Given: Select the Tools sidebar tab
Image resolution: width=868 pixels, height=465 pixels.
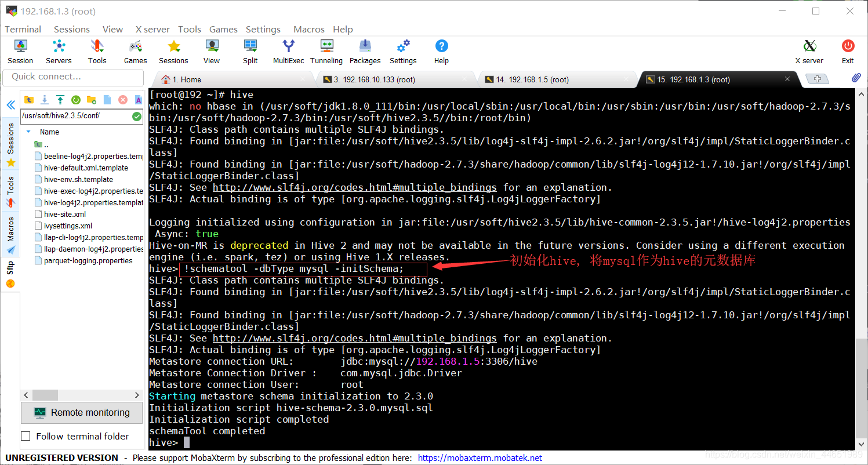Looking at the screenshot, I should click(10, 191).
